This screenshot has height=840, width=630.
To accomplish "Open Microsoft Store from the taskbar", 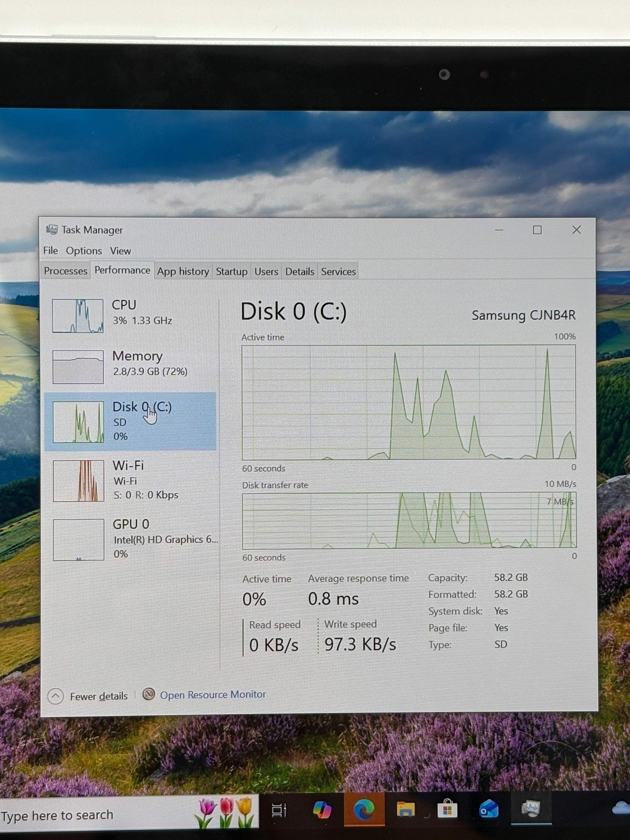I will point(447,809).
